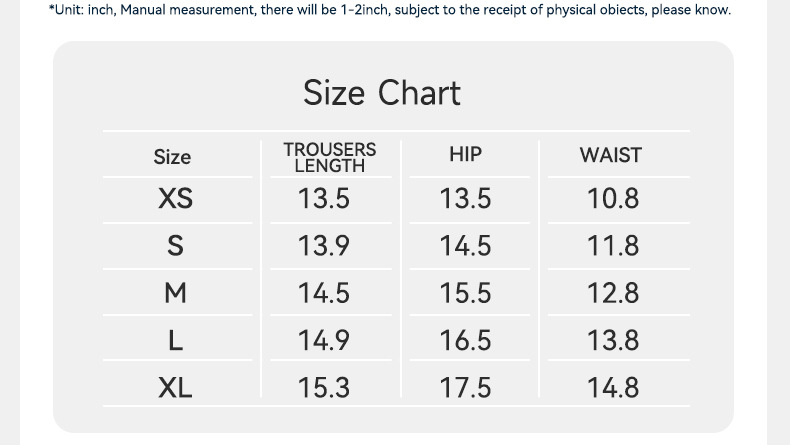Viewport: 790px width, 445px height.
Task: Click the XS waist value 10.8
Action: [612, 199]
